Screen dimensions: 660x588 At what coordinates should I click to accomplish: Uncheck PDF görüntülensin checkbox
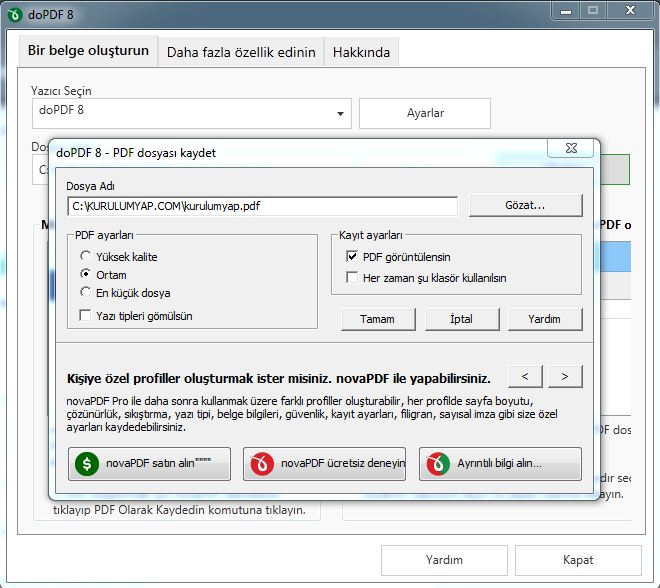click(x=351, y=256)
